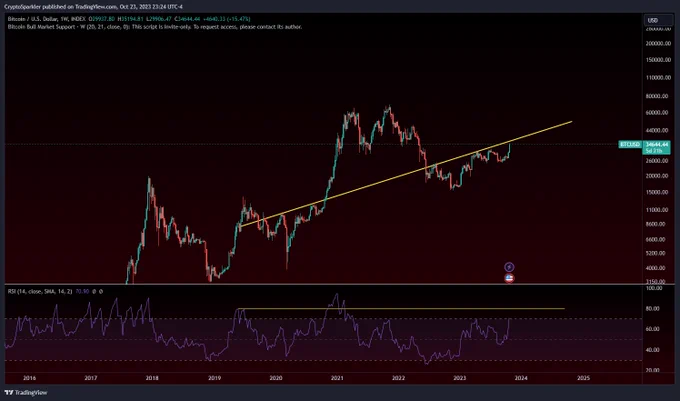Image resolution: width=680 pixels, height=401 pixels.
Task: Click the 2019 label on time axis
Action: tap(214, 378)
